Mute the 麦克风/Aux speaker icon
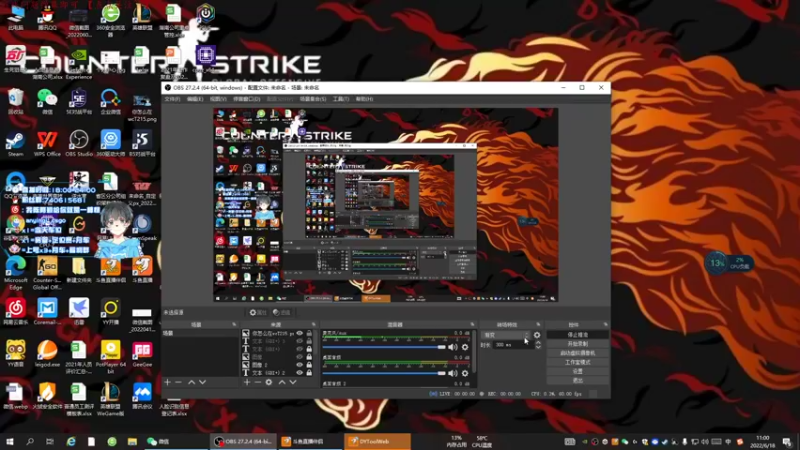The width and height of the screenshot is (800, 450). pyautogui.click(x=453, y=347)
